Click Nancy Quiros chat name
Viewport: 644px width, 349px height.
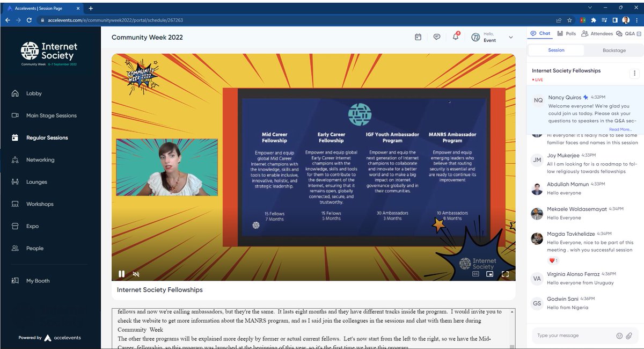click(565, 97)
